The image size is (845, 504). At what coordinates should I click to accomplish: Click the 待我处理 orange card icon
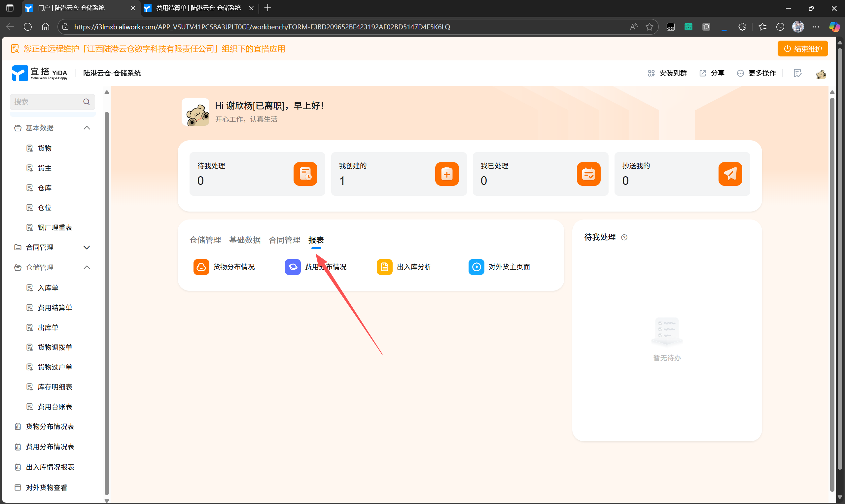[305, 174]
